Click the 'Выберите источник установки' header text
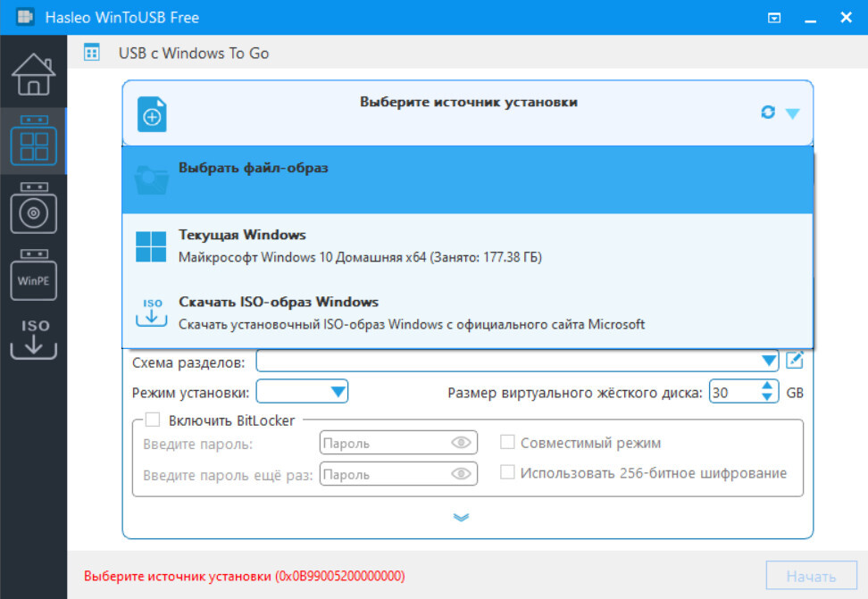This screenshot has height=599, width=868. click(x=468, y=102)
